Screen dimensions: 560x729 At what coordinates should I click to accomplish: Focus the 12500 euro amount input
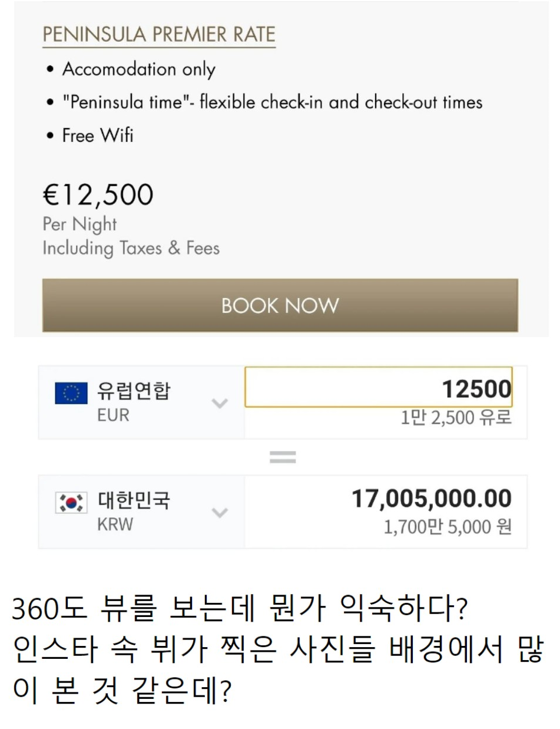pos(378,388)
